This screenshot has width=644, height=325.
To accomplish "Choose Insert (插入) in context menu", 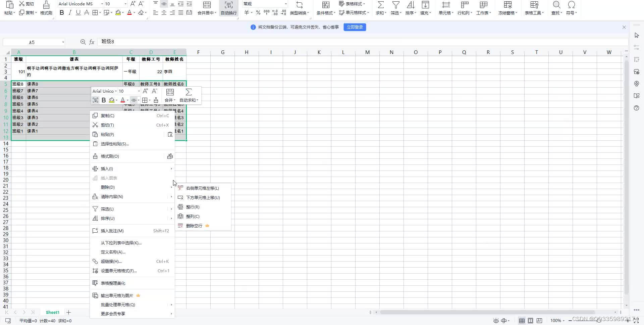I will point(132,169).
